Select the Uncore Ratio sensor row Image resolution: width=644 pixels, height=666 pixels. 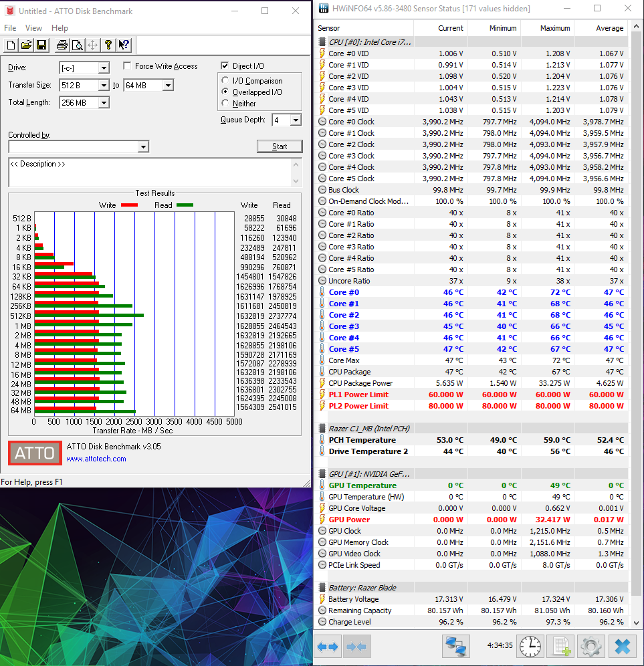(471, 281)
